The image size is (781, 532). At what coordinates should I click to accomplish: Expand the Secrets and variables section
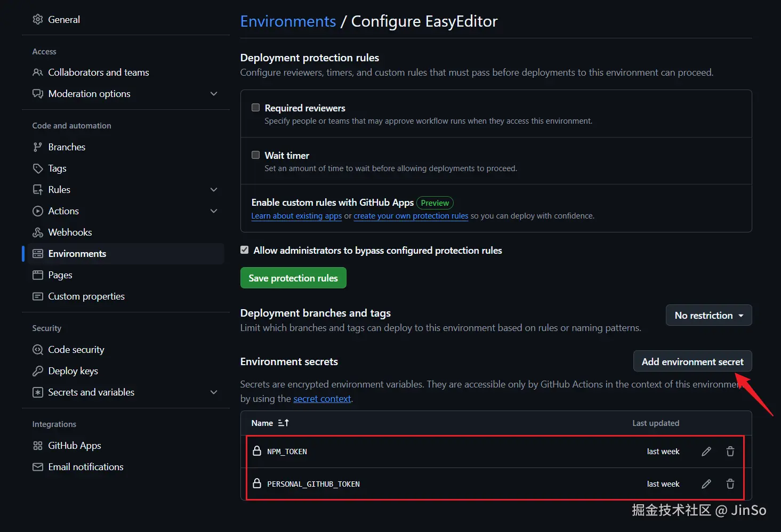214,392
